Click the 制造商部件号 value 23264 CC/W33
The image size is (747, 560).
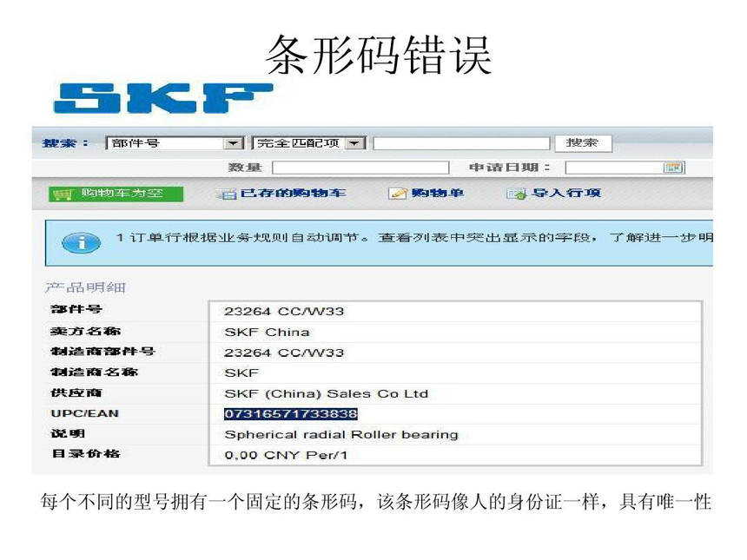[284, 352]
